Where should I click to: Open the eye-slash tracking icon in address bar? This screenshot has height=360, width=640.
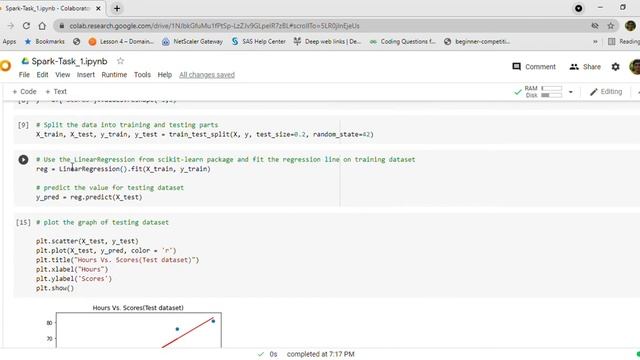point(595,26)
